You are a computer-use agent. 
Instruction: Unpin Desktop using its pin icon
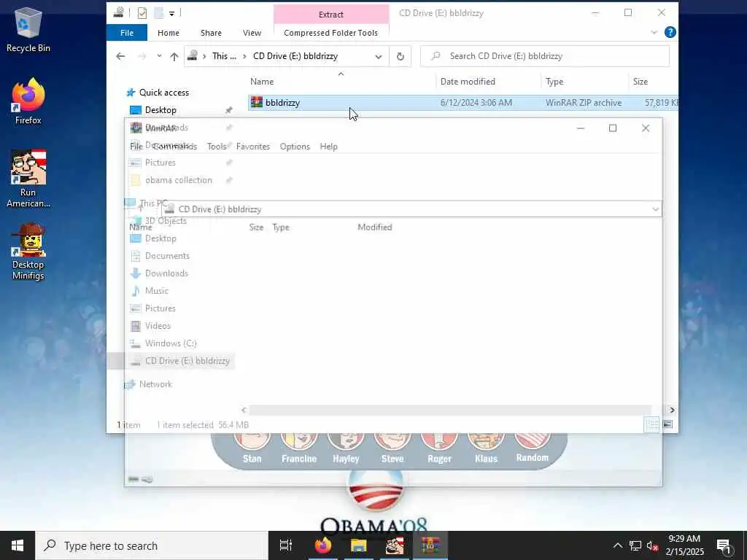tap(228, 110)
